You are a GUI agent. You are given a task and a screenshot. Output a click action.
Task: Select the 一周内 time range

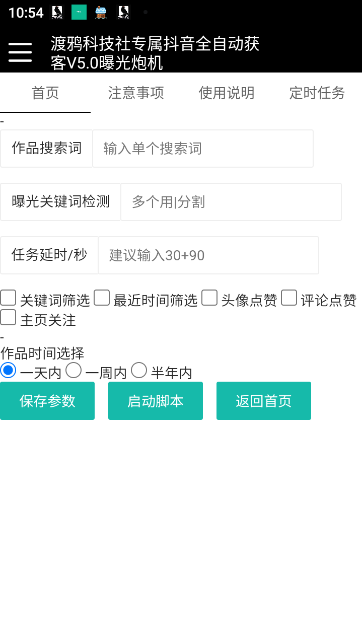74,370
